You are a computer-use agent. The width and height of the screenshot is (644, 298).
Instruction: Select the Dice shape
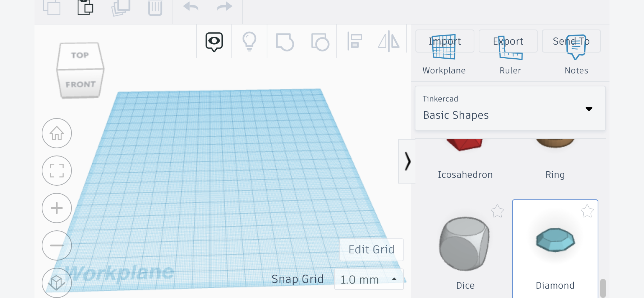pyautogui.click(x=465, y=249)
